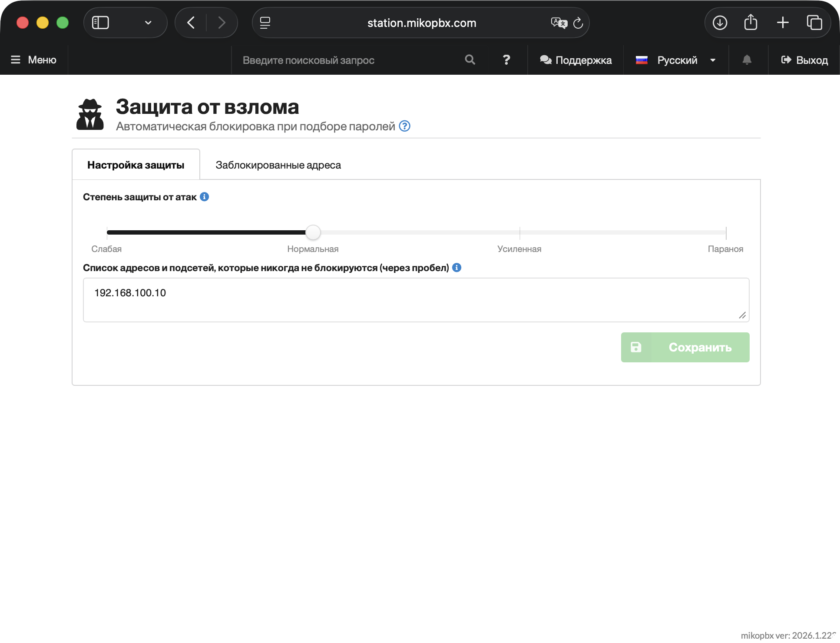This screenshot has width=840, height=643.
Task: Click the Safari translate icon in the address bar
Action: [559, 23]
